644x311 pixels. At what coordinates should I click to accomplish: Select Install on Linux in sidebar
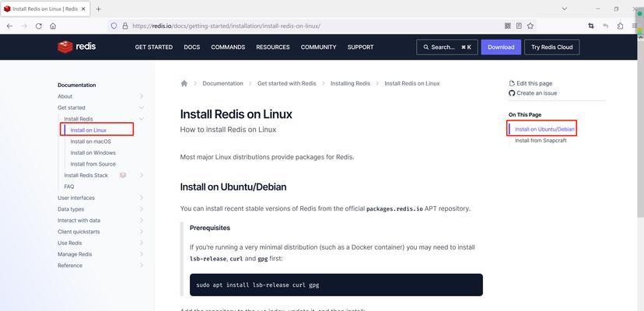click(89, 131)
